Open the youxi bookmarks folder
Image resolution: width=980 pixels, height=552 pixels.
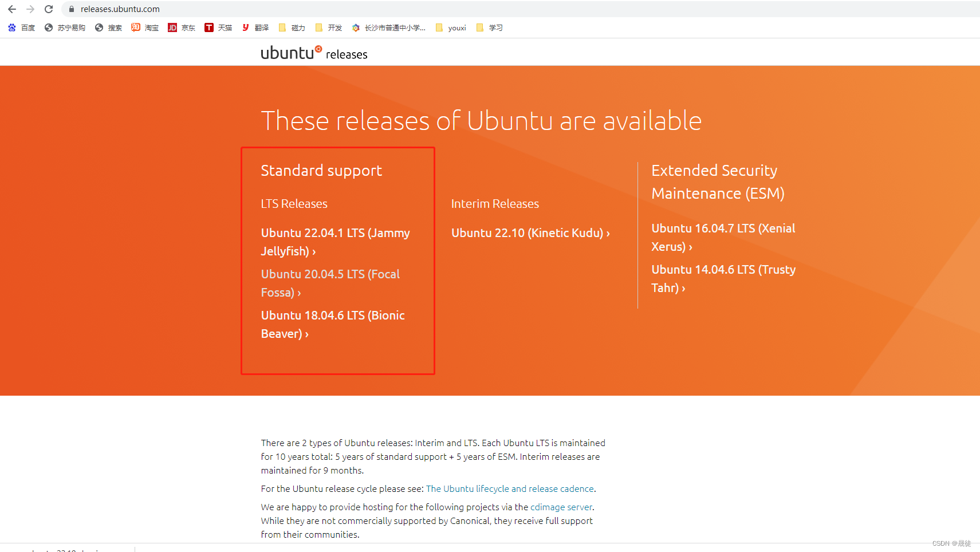[x=451, y=27]
